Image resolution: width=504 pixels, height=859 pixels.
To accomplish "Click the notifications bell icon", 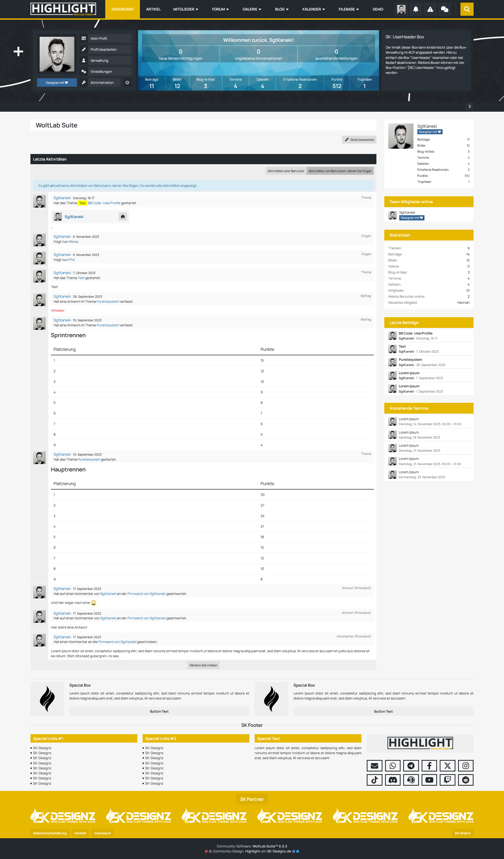I will click(416, 9).
